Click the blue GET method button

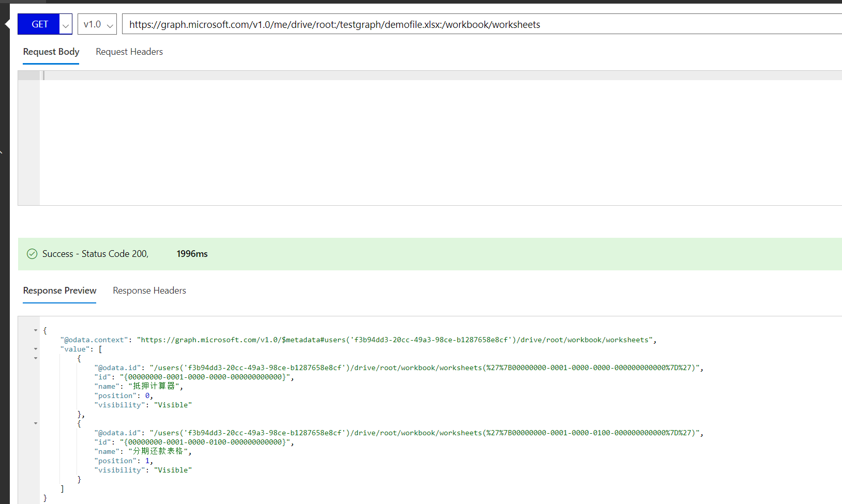click(x=39, y=24)
